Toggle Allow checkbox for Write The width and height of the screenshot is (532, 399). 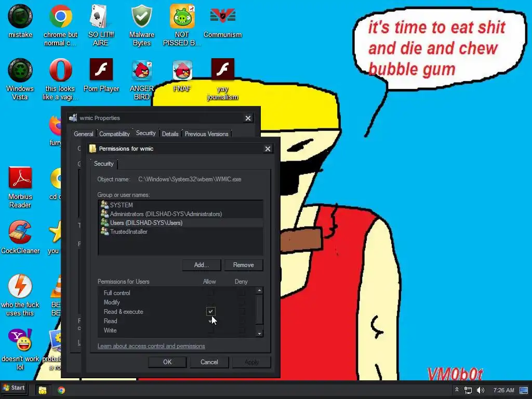(210, 330)
